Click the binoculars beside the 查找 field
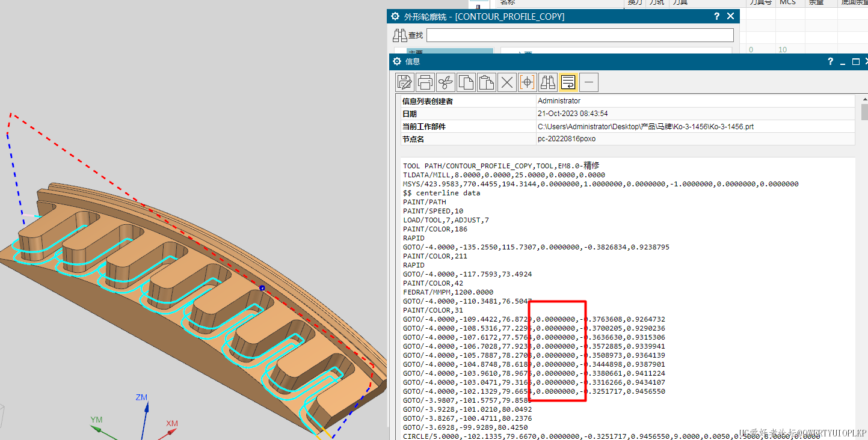This screenshot has width=868, height=440. coord(400,35)
